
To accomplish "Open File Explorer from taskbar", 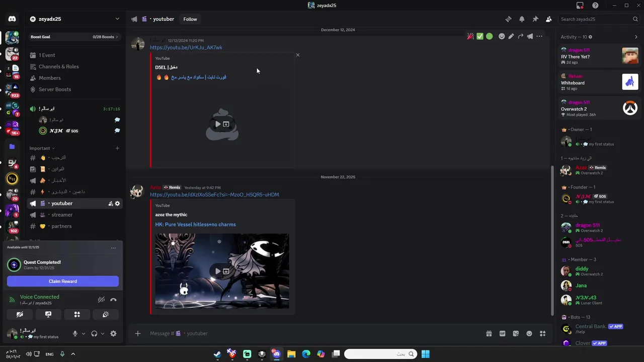I will [x=291, y=354].
